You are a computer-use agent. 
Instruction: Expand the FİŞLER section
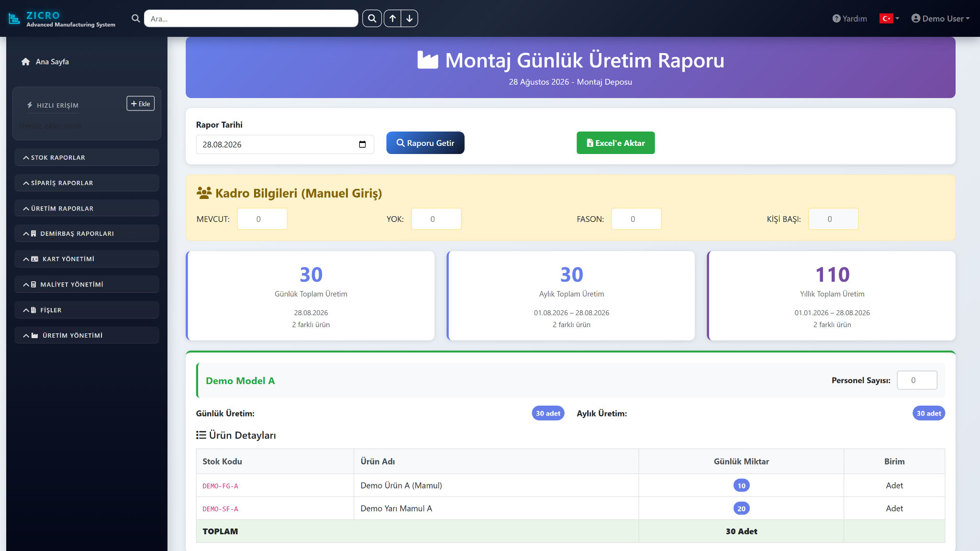[87, 310]
